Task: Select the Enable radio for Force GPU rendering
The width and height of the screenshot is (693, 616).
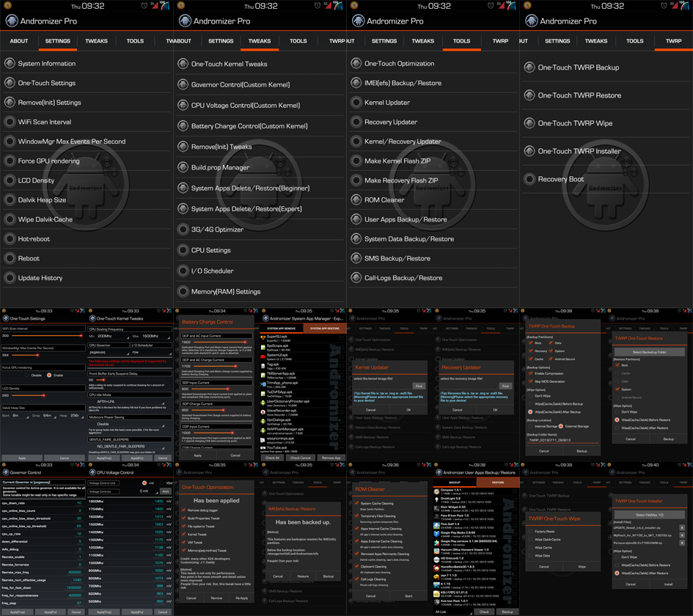Action: (x=49, y=375)
